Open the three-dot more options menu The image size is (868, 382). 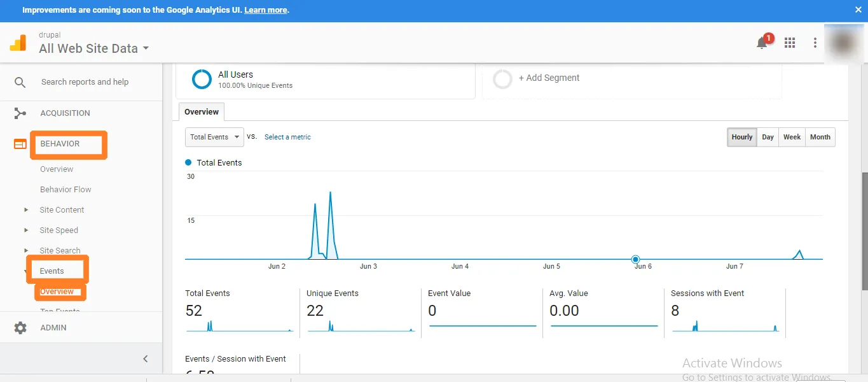(815, 43)
